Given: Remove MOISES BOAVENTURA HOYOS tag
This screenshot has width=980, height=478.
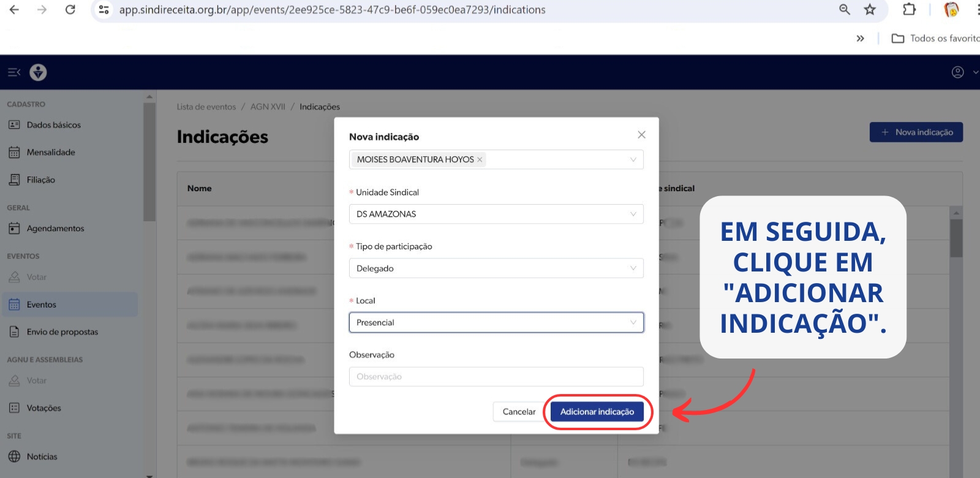Looking at the screenshot, I should (x=480, y=160).
